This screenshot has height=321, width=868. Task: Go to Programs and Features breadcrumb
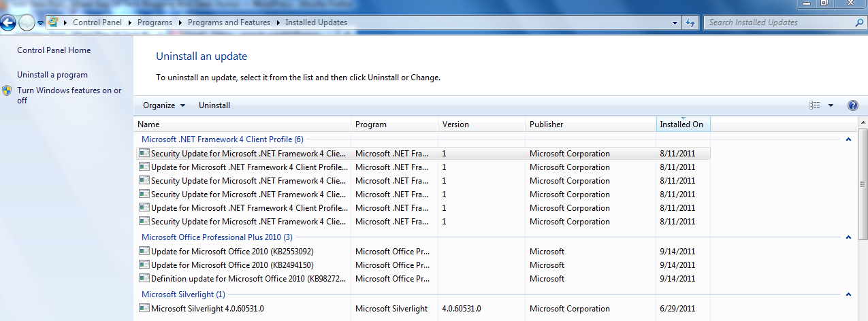click(x=229, y=22)
